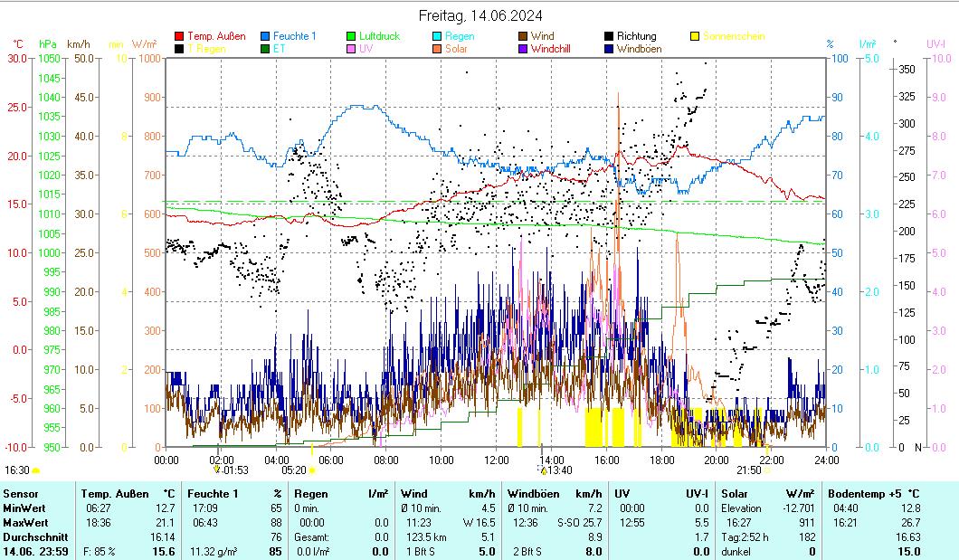This screenshot has width=959, height=560.
Task: Select the dark blue Windböen legend square
Action: [x=611, y=49]
